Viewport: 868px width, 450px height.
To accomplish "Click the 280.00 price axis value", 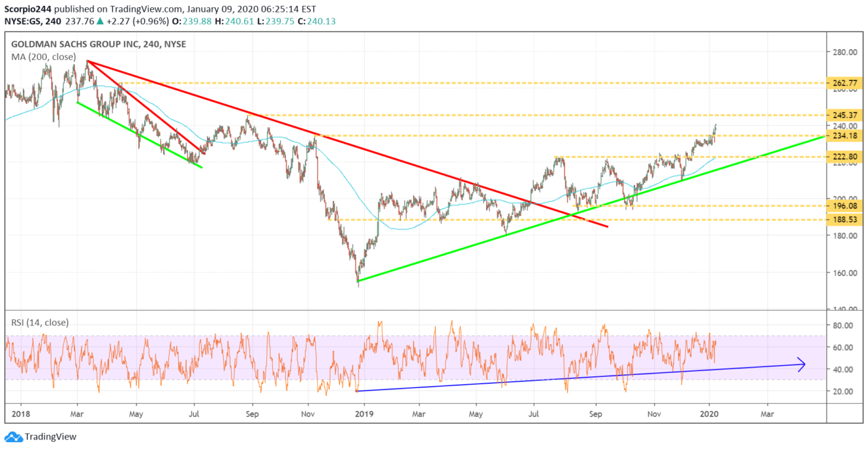I will (x=844, y=52).
